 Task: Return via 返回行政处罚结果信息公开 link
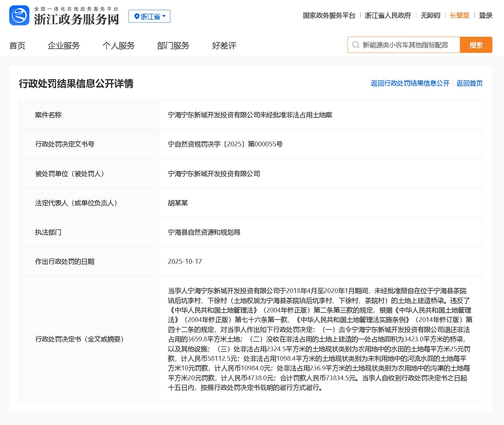coord(410,83)
